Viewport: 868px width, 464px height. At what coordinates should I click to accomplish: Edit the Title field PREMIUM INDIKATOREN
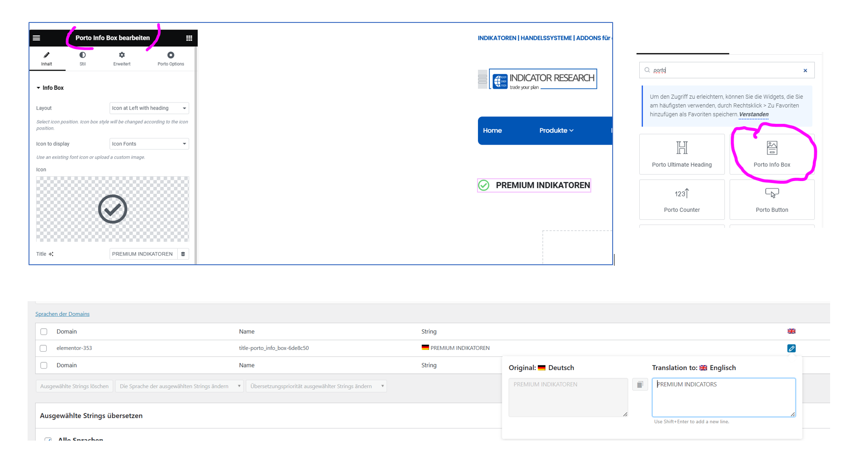pyautogui.click(x=143, y=254)
